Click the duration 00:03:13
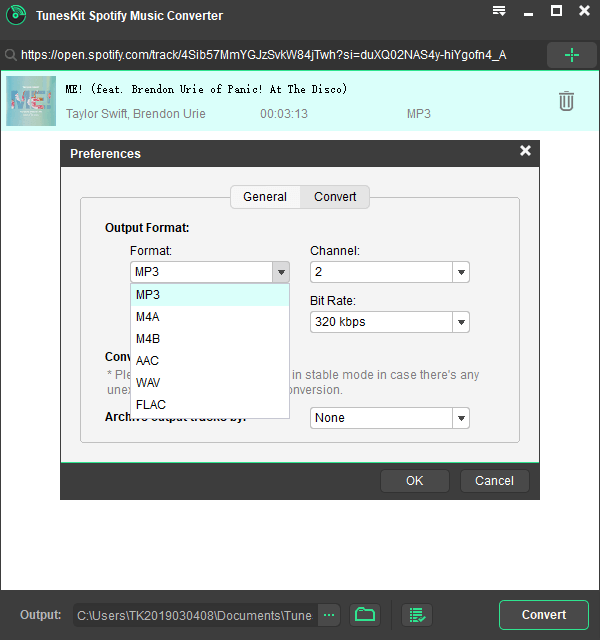 (284, 114)
